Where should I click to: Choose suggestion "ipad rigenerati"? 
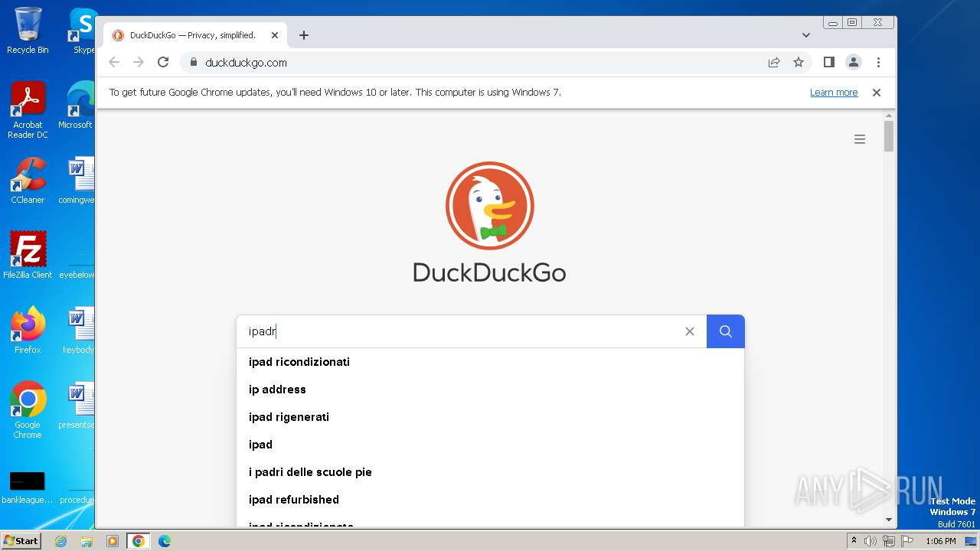(490, 417)
